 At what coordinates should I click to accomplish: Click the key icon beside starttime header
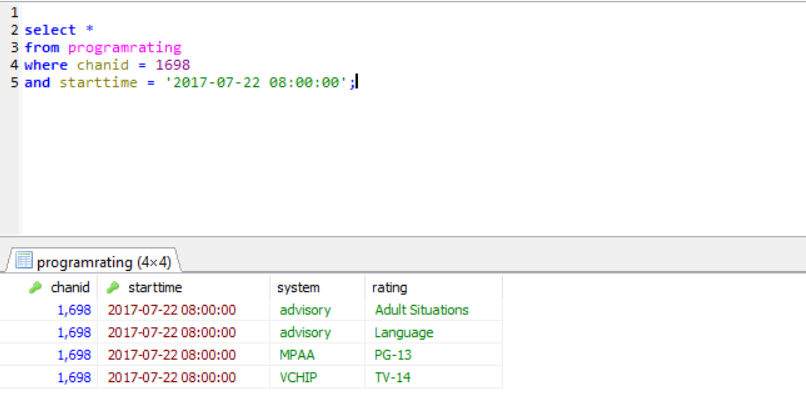point(113,288)
